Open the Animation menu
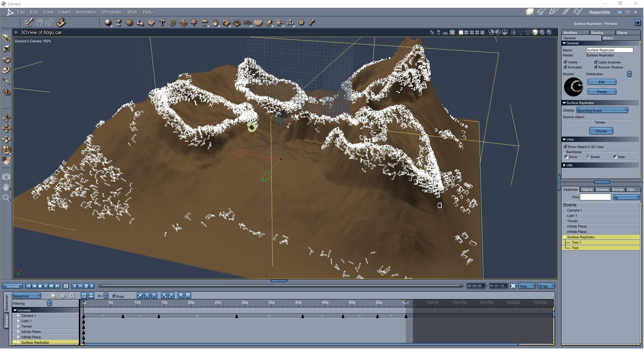The width and height of the screenshot is (644, 349). click(86, 12)
